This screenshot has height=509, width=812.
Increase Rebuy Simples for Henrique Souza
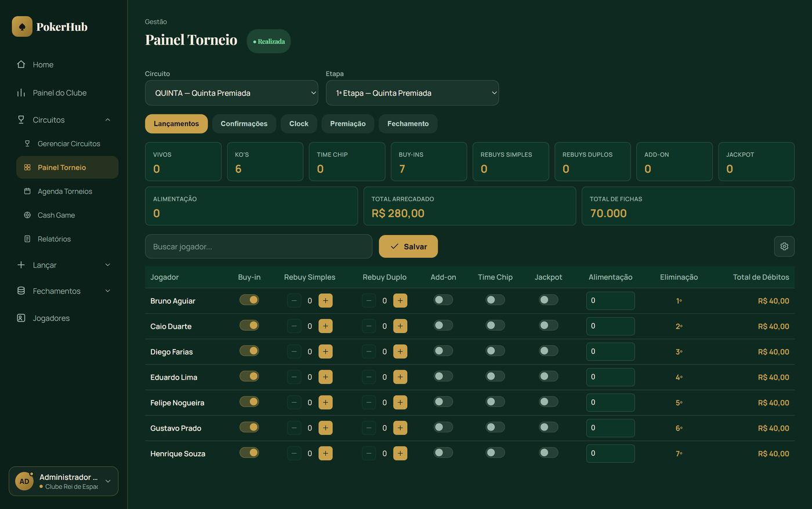(x=325, y=454)
